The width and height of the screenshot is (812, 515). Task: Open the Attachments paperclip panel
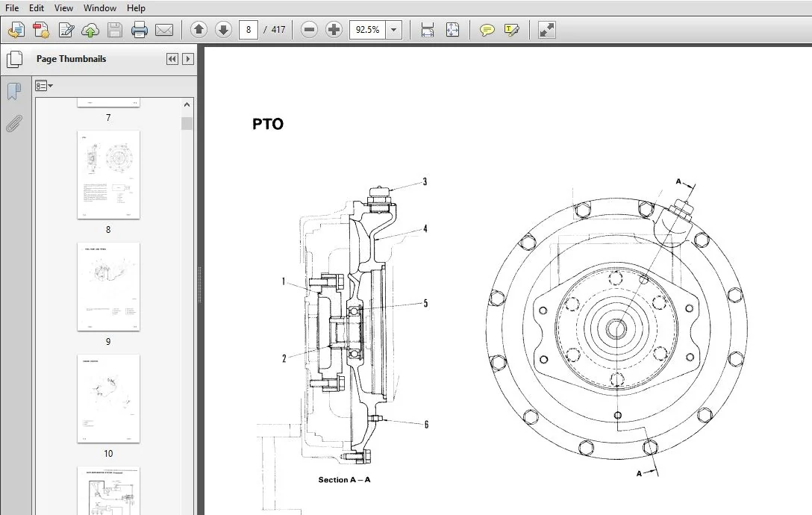[14, 124]
